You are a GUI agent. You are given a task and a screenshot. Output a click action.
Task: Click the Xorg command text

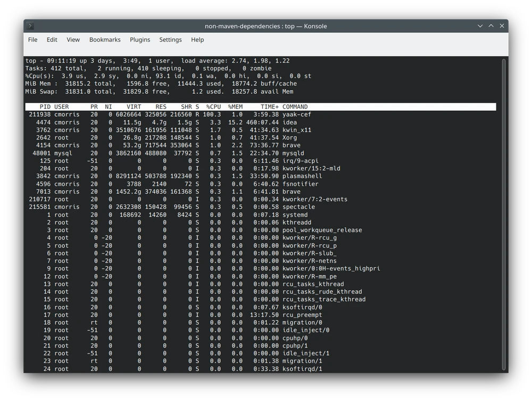pos(289,137)
